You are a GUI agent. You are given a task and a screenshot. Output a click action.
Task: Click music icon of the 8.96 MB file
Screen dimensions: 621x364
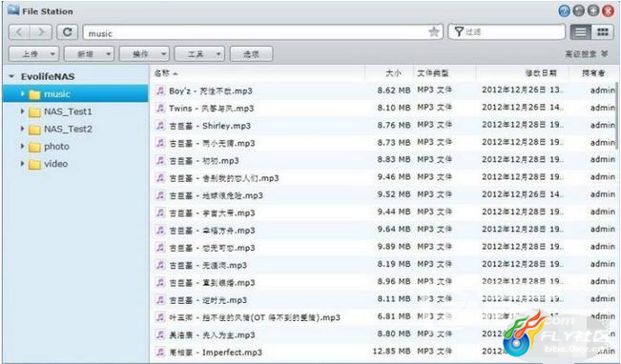pyautogui.click(x=160, y=282)
